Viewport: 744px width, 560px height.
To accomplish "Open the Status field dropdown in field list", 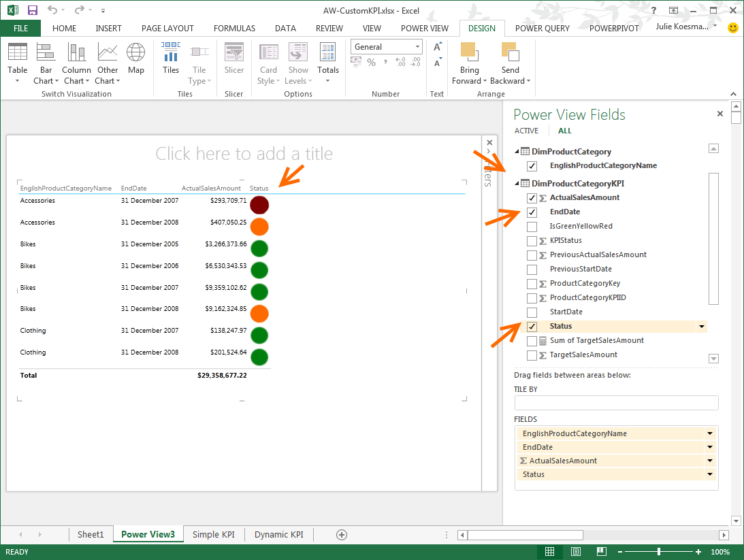I will pyautogui.click(x=702, y=326).
